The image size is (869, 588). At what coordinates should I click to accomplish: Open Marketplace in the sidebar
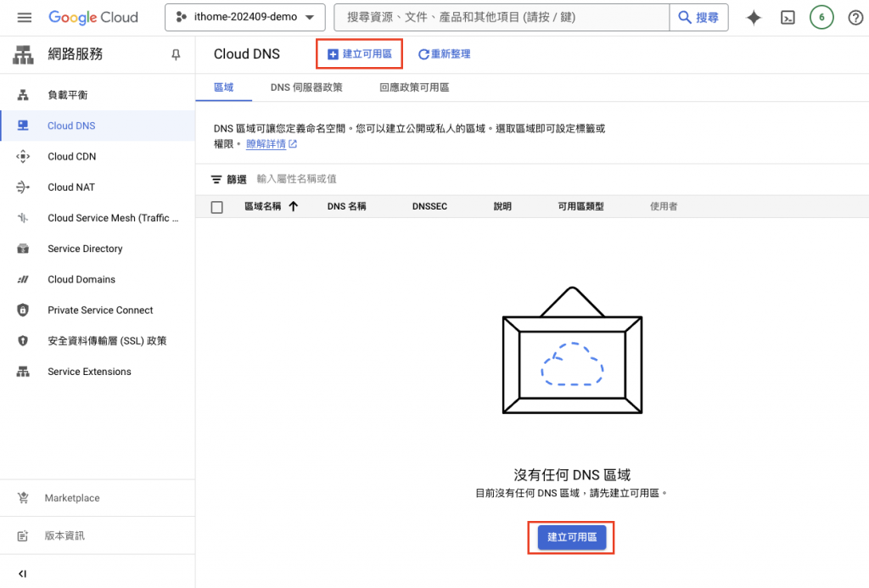72,498
